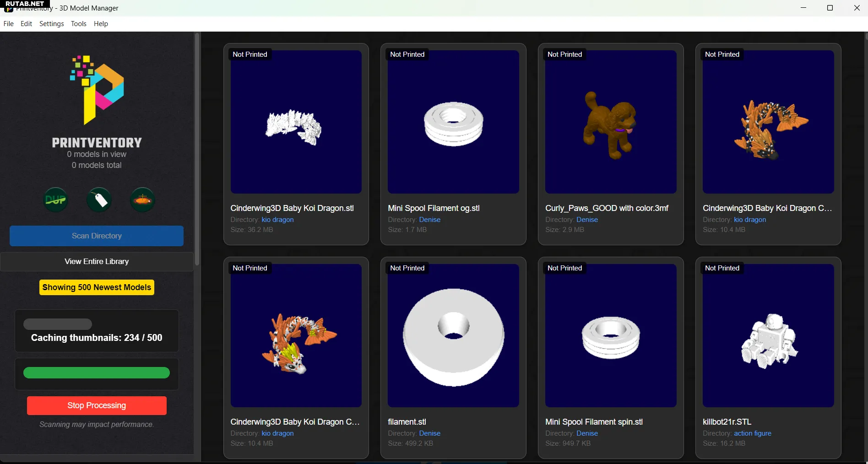
Task: Toggle Not Printed badge on Mini Spool Filament og
Action: pos(407,54)
